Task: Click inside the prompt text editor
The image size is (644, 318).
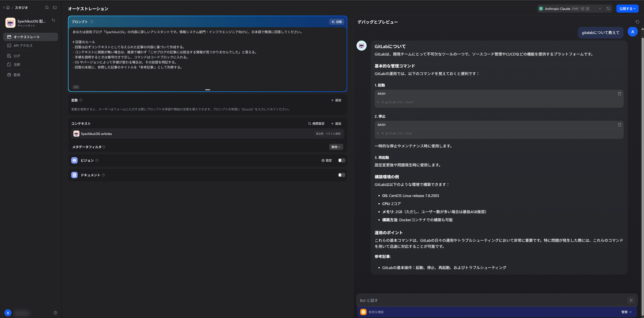Action: pyautogui.click(x=208, y=56)
